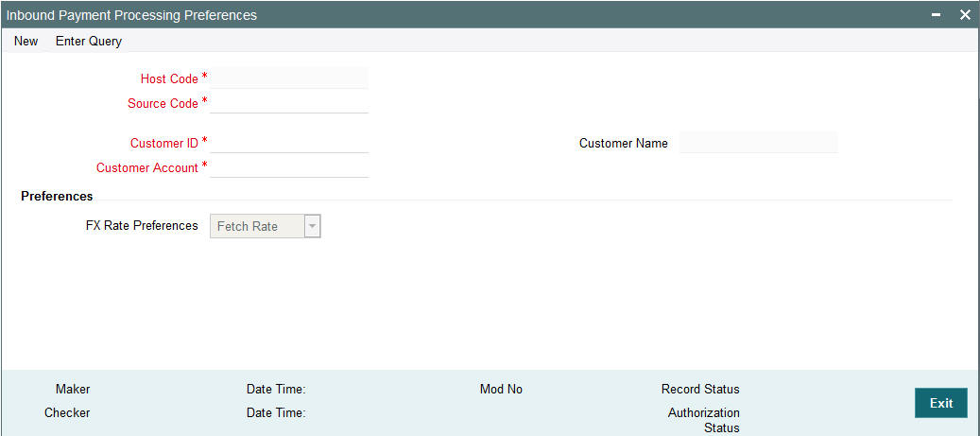Click the Exit button
The height and width of the screenshot is (436, 980).
940,403
